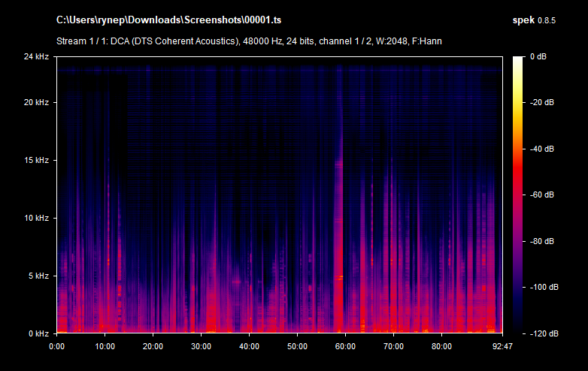The width and height of the screenshot is (588, 371).
Task: Click the 30:00 time axis marker
Action: point(201,346)
